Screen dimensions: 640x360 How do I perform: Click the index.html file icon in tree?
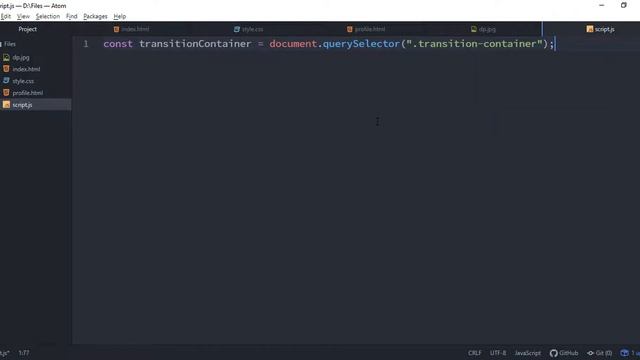point(6,69)
